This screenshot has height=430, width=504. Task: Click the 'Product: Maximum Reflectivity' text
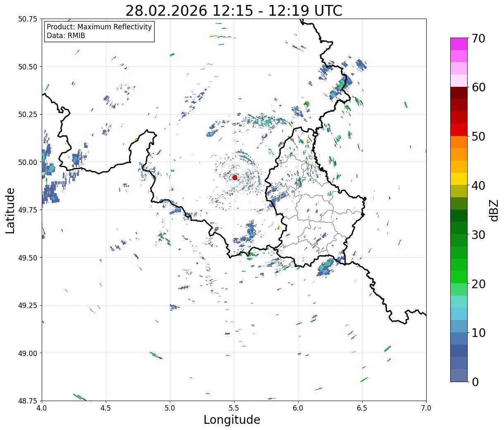[99, 27]
